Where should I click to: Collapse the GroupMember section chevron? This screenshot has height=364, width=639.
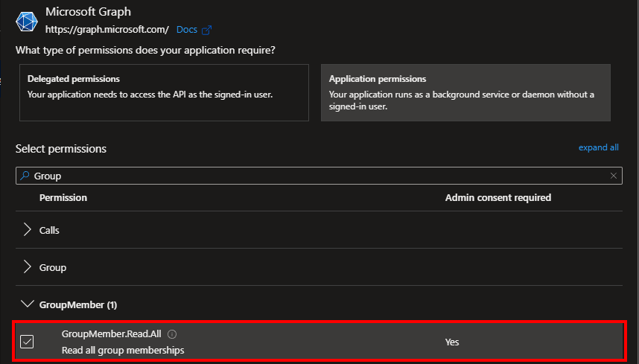coord(28,304)
